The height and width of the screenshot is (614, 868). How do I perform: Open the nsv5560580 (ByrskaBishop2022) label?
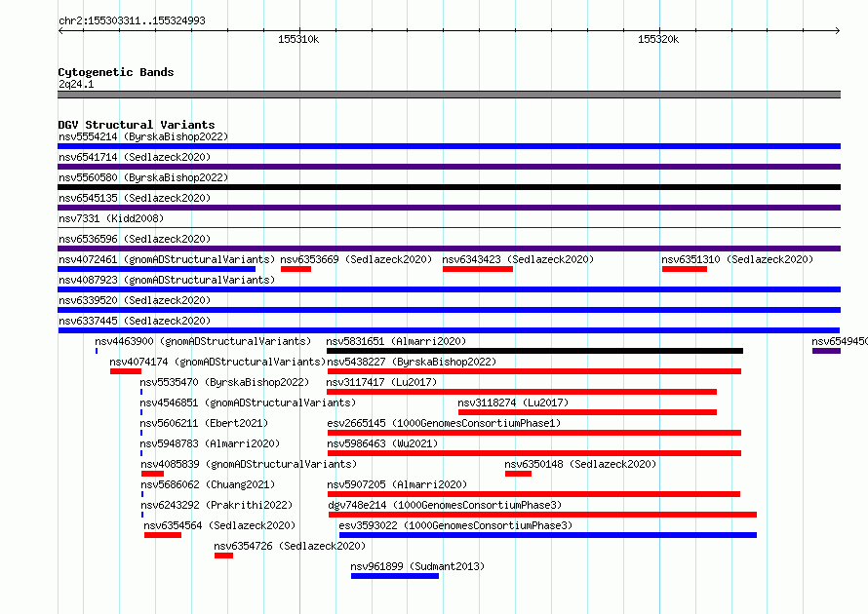(x=143, y=177)
